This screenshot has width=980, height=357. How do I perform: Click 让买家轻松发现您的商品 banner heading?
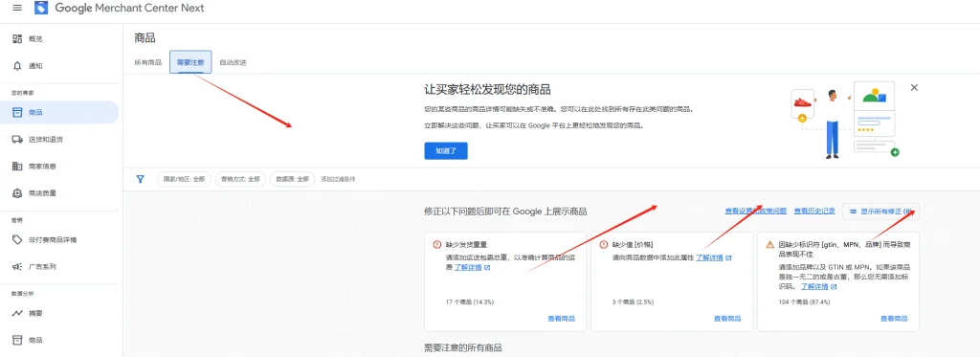pyautogui.click(x=487, y=89)
